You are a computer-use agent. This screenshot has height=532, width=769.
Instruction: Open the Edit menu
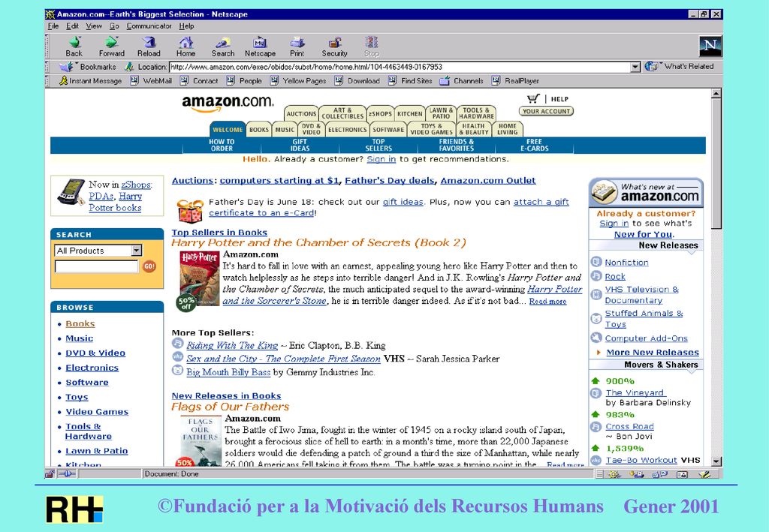tap(73, 26)
